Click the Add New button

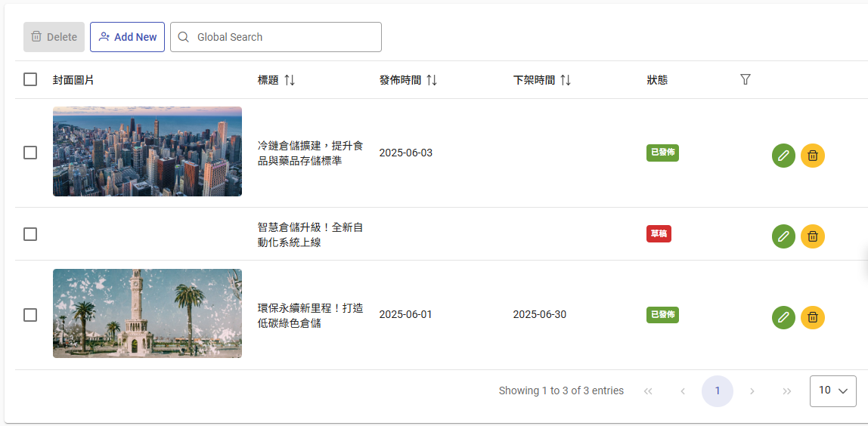pos(127,37)
